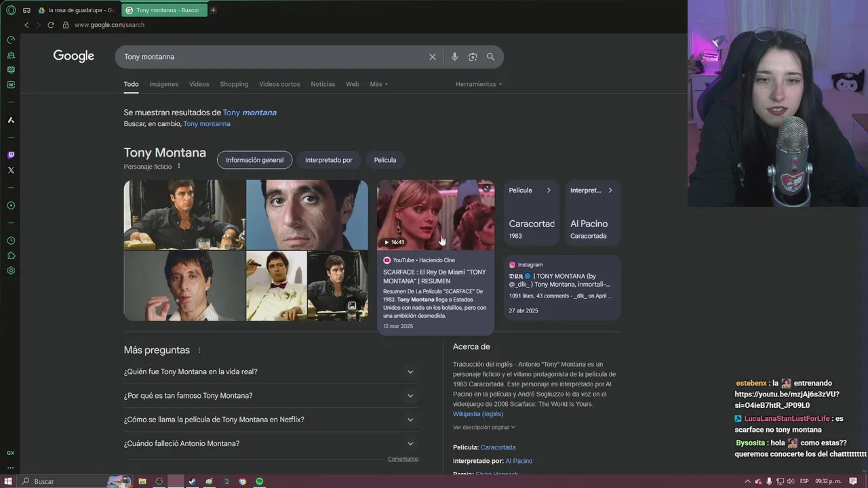Open GX Cleaner icon in sidebar
Image resolution: width=868 pixels, height=488 pixels.
(x=11, y=55)
